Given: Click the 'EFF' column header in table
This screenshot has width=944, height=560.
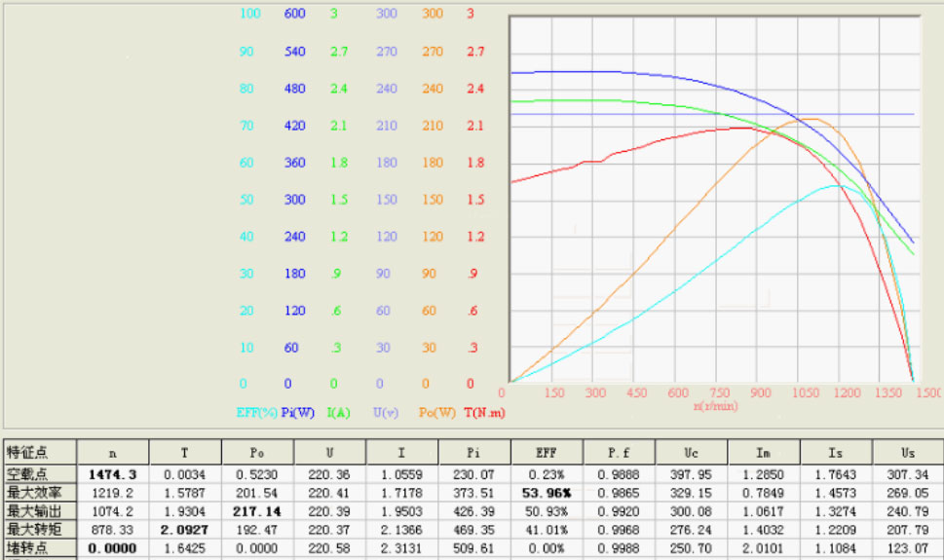Looking at the screenshot, I should click(x=547, y=452).
